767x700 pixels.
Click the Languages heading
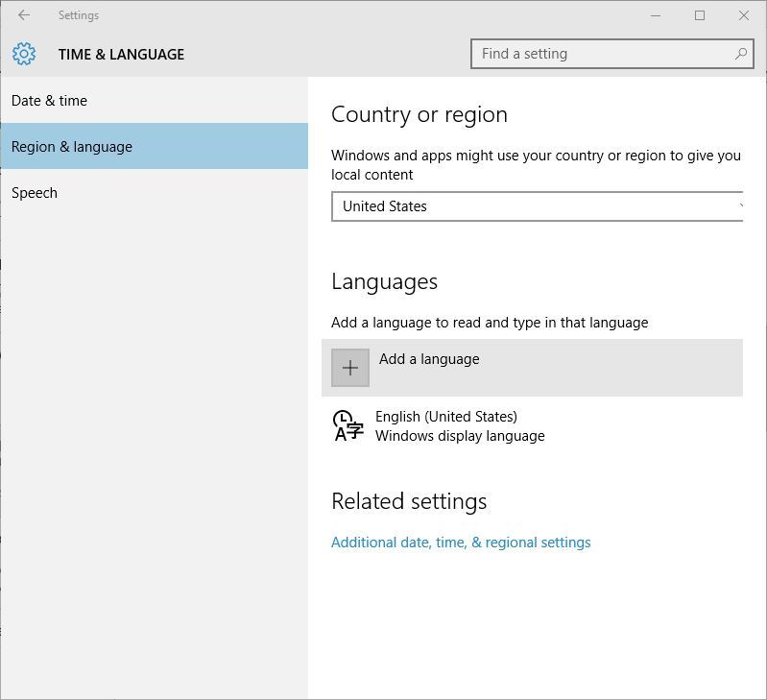coord(385,281)
